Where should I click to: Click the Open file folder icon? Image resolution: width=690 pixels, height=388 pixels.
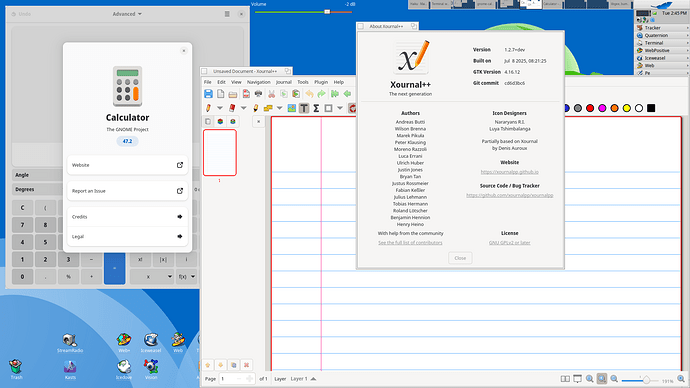pyautogui.click(x=233, y=94)
